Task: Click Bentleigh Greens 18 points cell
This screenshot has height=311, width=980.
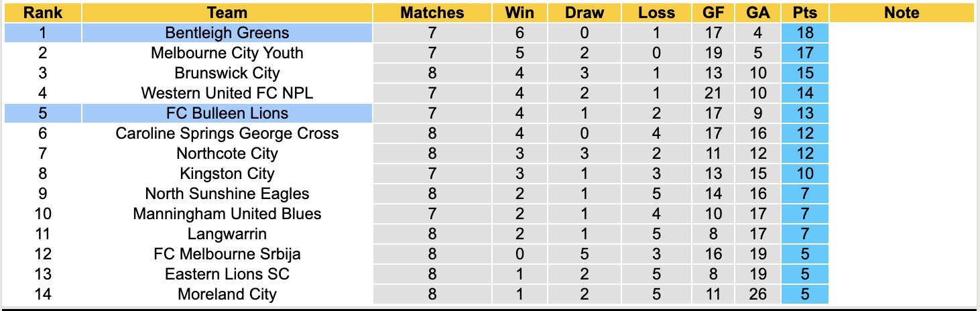Action: 805,33
